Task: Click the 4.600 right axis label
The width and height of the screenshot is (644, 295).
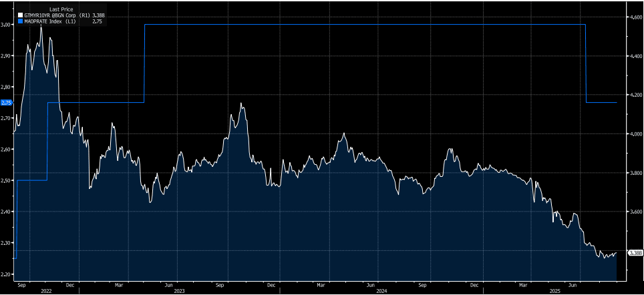Action: [x=635, y=18]
